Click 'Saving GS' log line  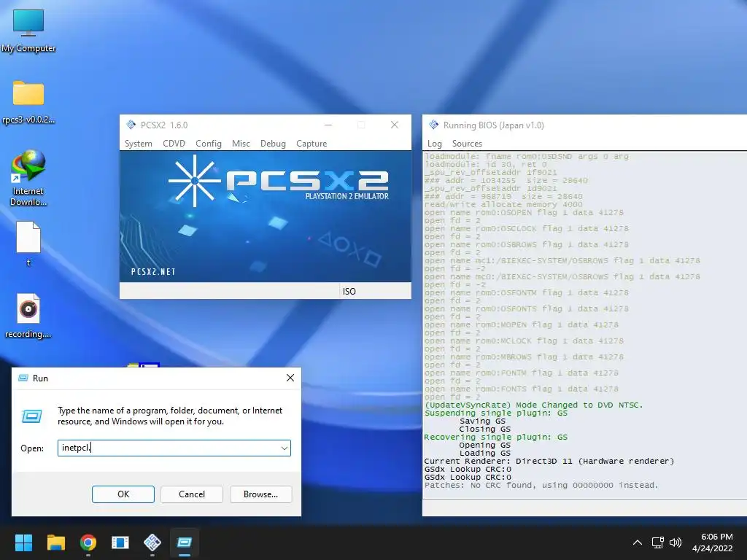click(x=482, y=421)
